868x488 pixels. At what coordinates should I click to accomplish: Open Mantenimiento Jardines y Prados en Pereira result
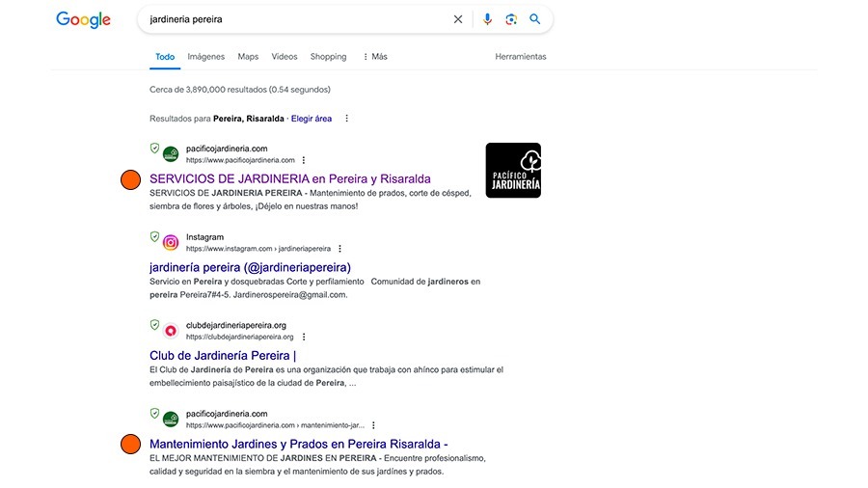299,444
